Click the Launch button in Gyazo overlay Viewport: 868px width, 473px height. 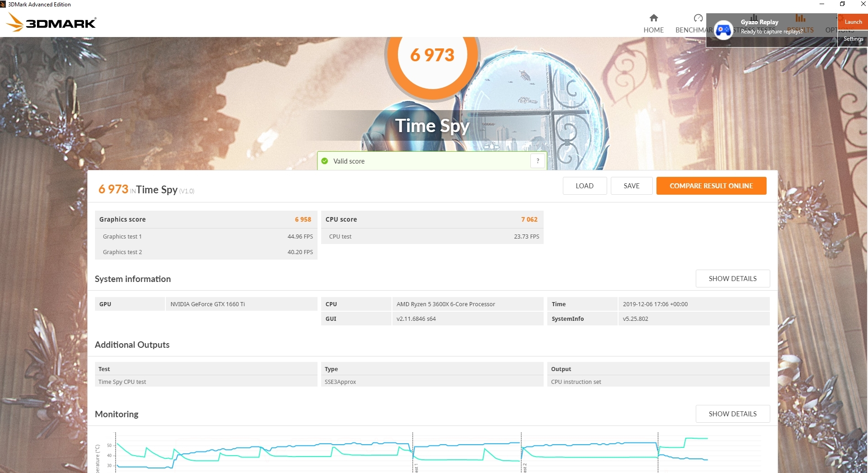[x=853, y=22]
